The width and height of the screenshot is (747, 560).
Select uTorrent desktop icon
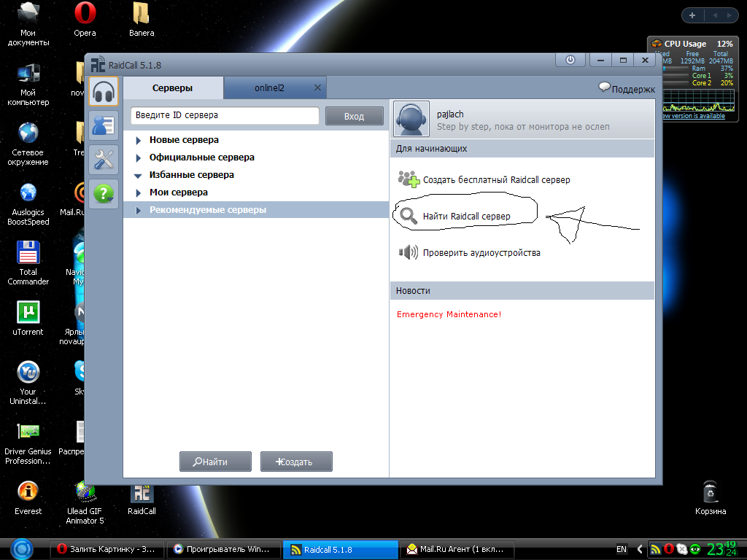pyautogui.click(x=28, y=318)
